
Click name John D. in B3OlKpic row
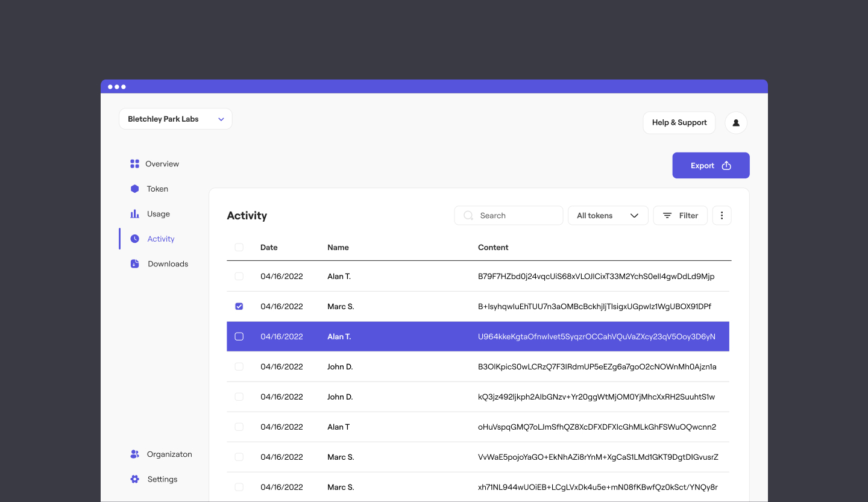[340, 366]
